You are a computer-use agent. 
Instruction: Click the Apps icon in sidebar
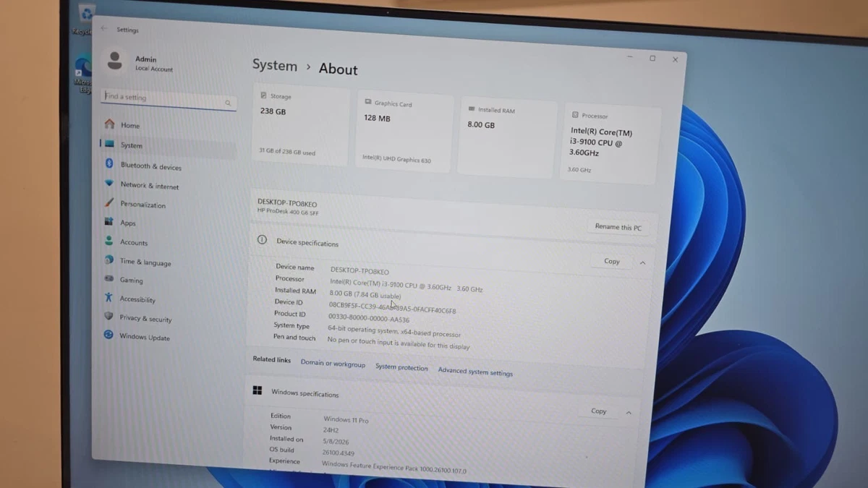pos(109,222)
